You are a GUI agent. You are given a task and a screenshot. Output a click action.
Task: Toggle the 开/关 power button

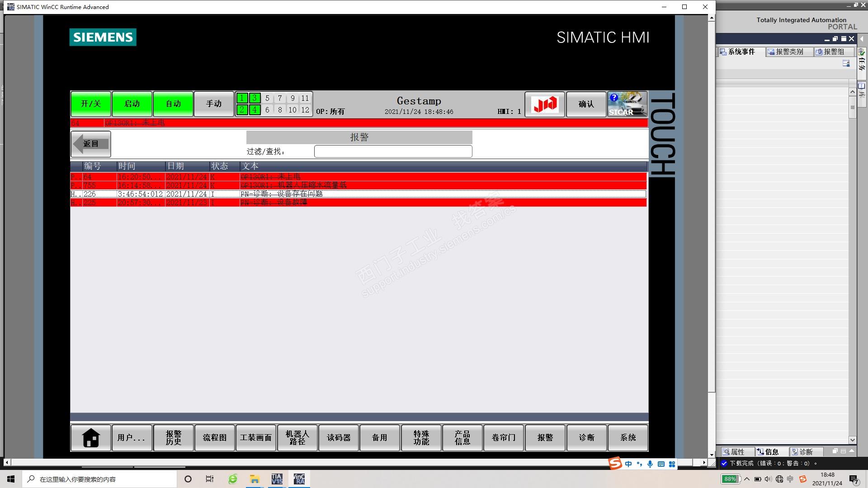tap(90, 104)
